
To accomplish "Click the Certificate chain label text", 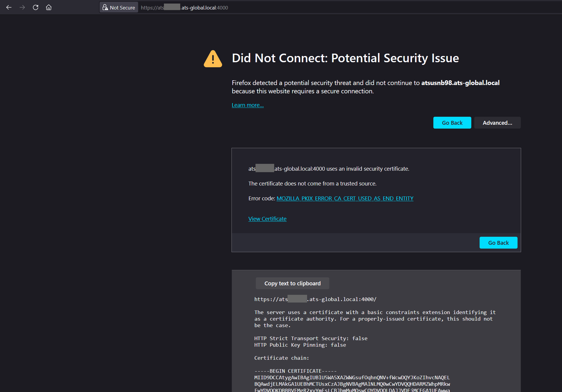I will (281, 358).
